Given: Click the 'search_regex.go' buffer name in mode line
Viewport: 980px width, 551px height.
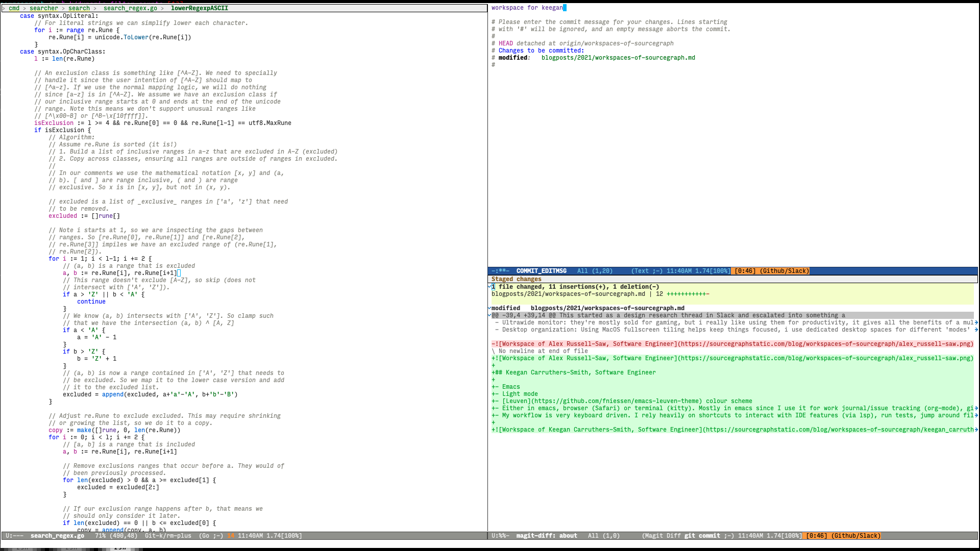Looking at the screenshot, I should click(57, 536).
